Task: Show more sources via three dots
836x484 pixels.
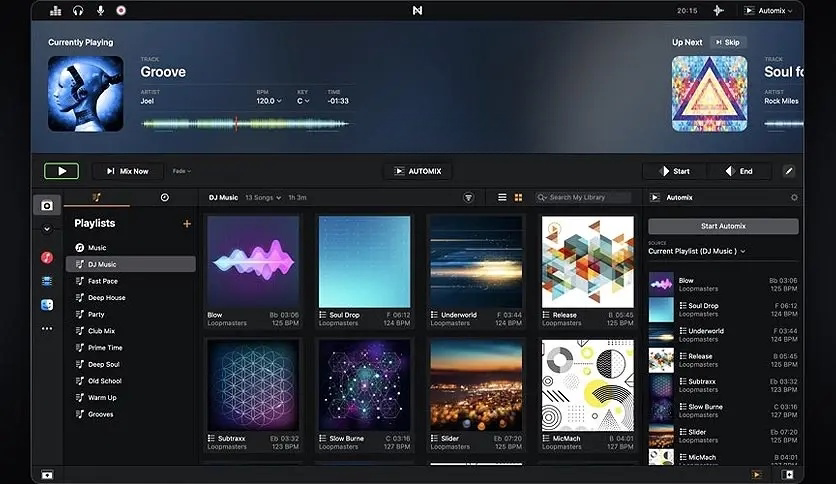Action: [47, 328]
